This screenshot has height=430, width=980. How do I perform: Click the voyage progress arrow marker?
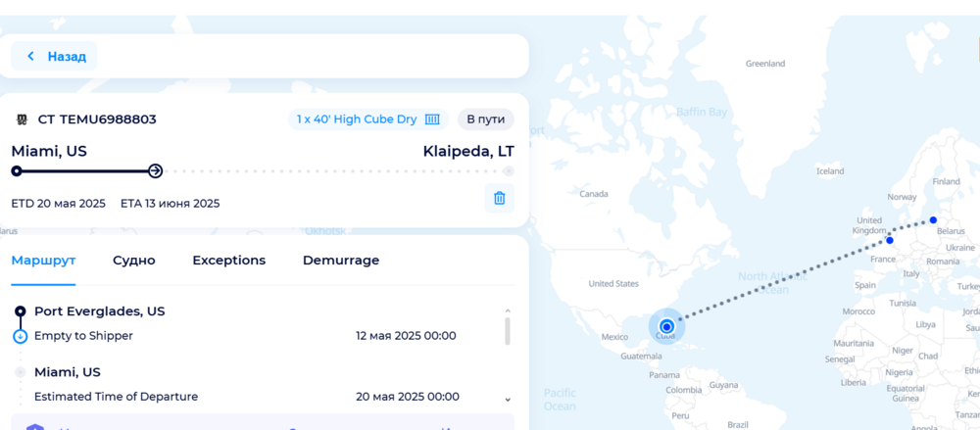(x=155, y=171)
